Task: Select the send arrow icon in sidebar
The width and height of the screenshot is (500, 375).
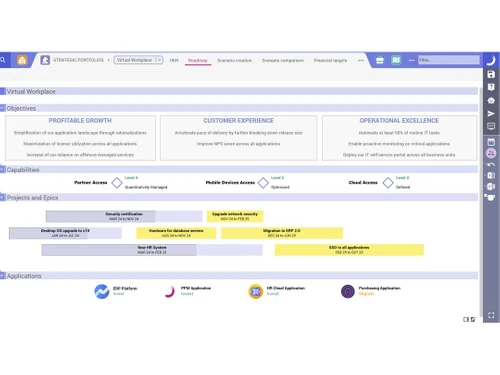Action: pos(491,114)
